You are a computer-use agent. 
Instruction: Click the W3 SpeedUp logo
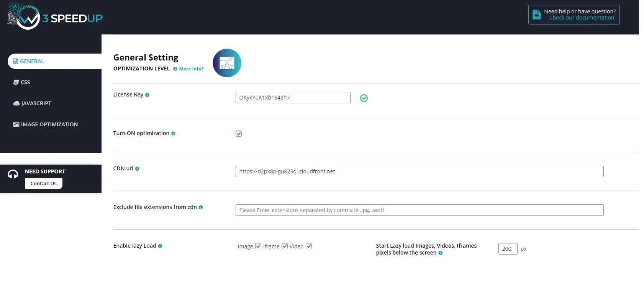55,17
